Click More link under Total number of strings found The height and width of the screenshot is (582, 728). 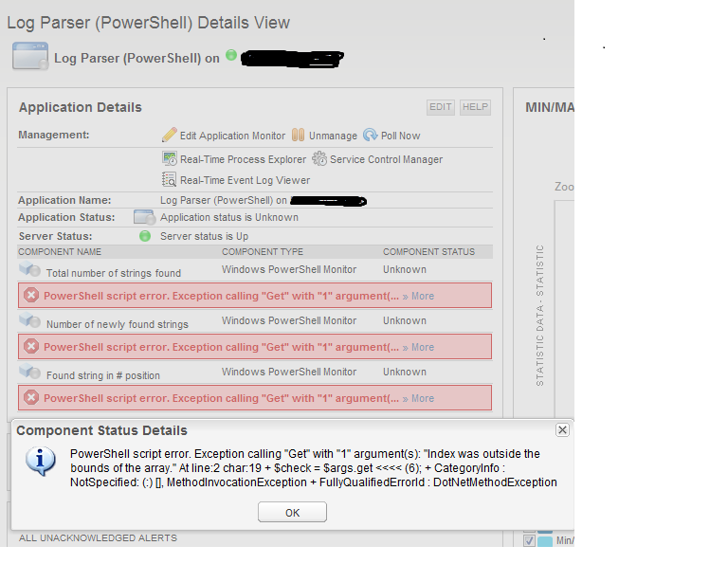423,296
